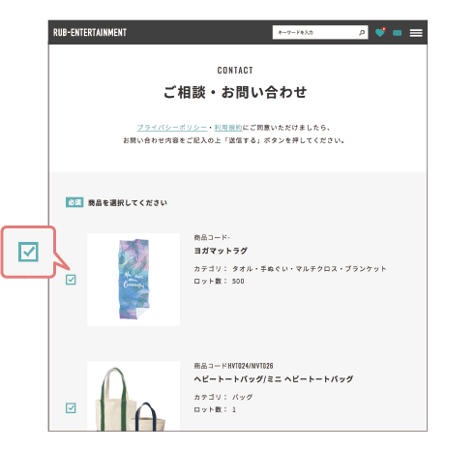This screenshot has height=450, width=476.
Task: Toggle checkbox for ヘビートートバッグ product
Action: (x=71, y=408)
